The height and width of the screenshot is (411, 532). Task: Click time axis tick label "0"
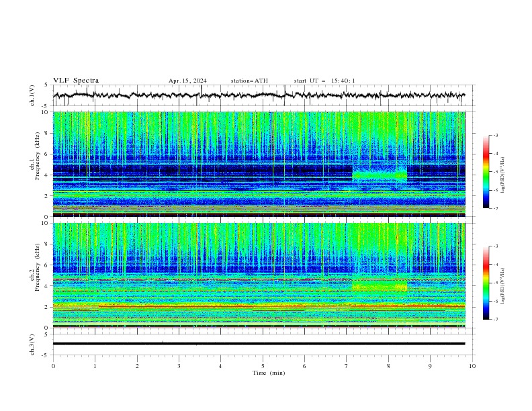53,366
